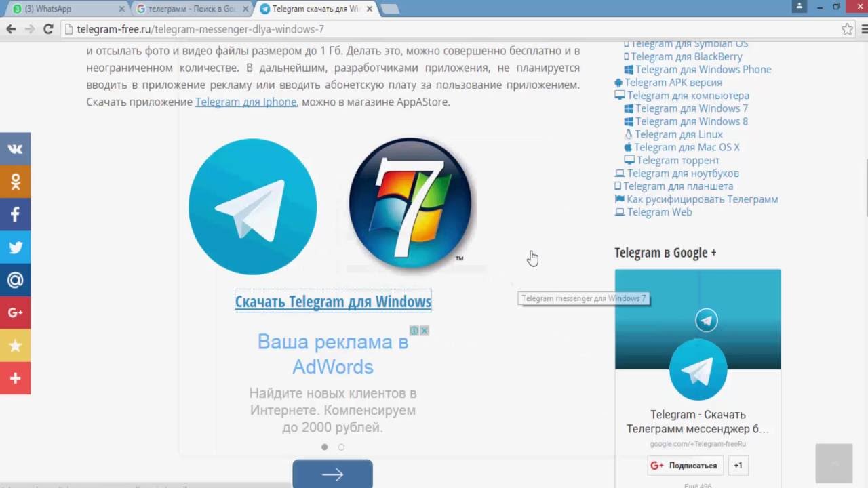Switch to the WhatsApp tab

[65, 9]
